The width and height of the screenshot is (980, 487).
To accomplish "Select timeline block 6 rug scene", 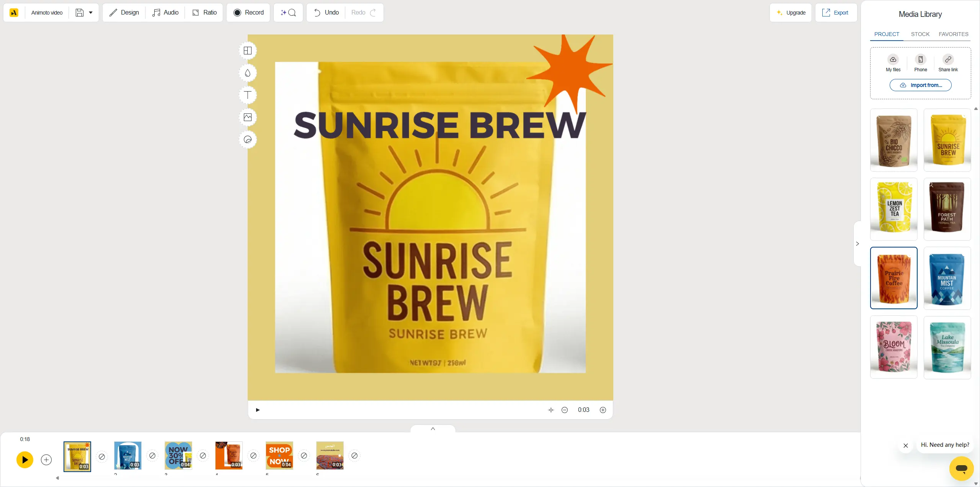I will (x=330, y=456).
